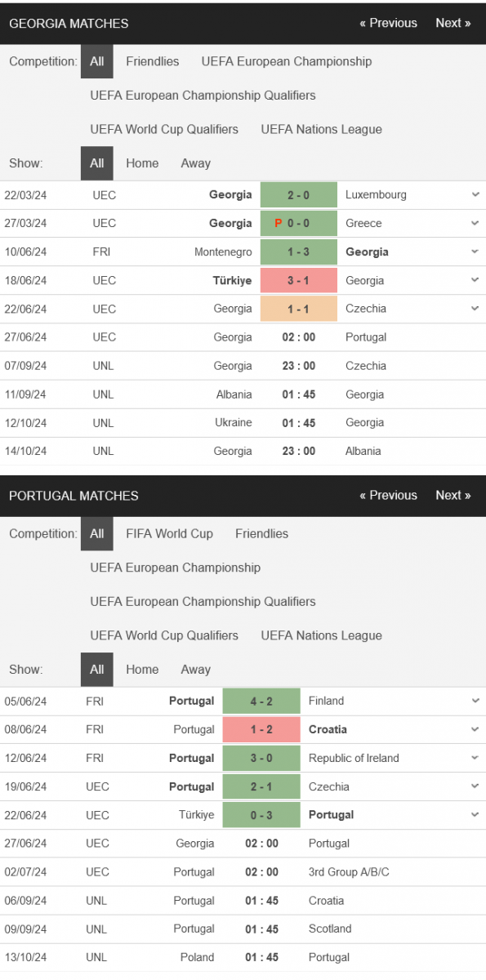Go to Previous page of Portugal matches
486x980 pixels.
click(388, 495)
